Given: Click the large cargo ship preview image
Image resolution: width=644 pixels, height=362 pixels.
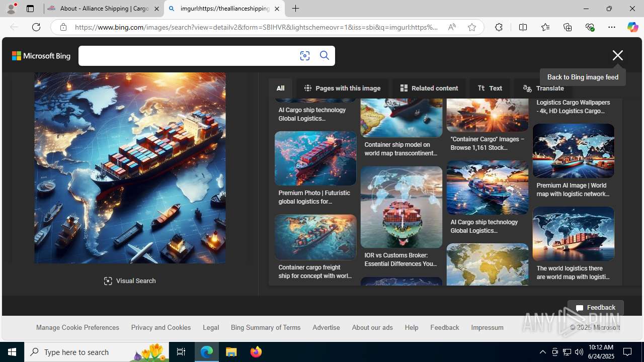Looking at the screenshot, I should coord(130,168).
